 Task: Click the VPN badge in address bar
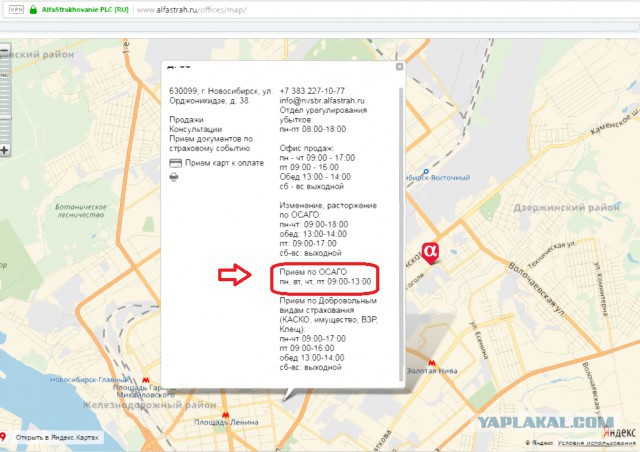coord(16,9)
